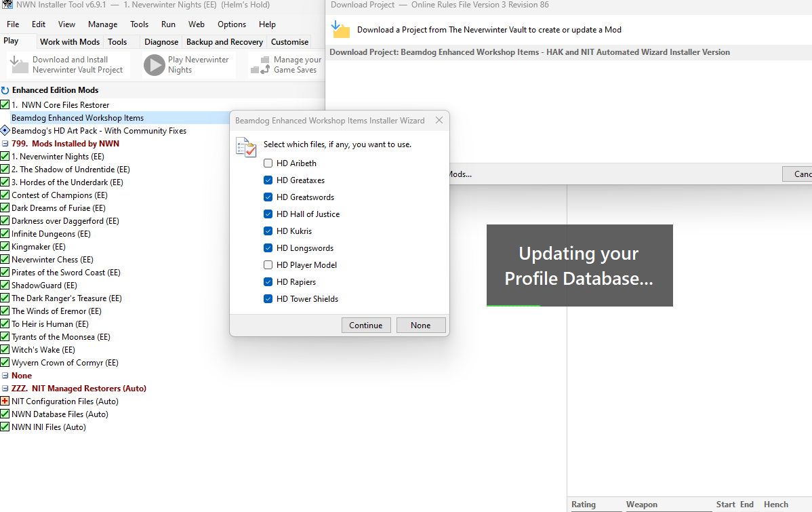Open the Help menu
The width and height of the screenshot is (812, 512).
(x=267, y=24)
